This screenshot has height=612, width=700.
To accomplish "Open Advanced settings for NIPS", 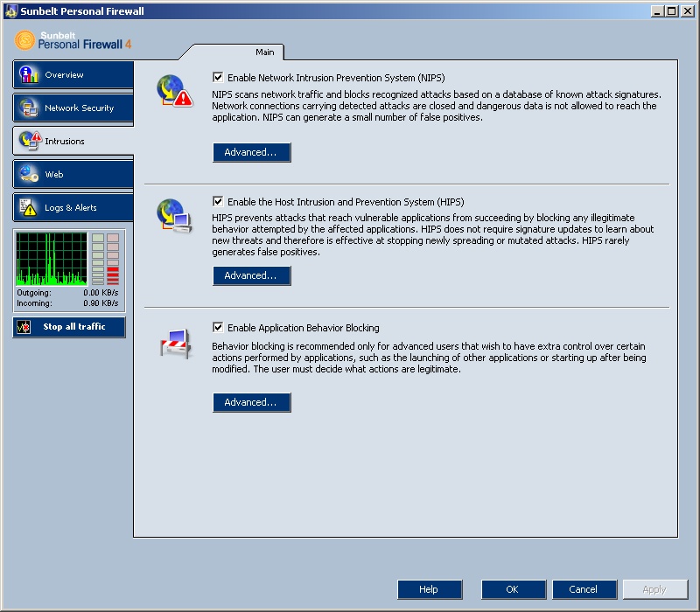I will coord(251,152).
